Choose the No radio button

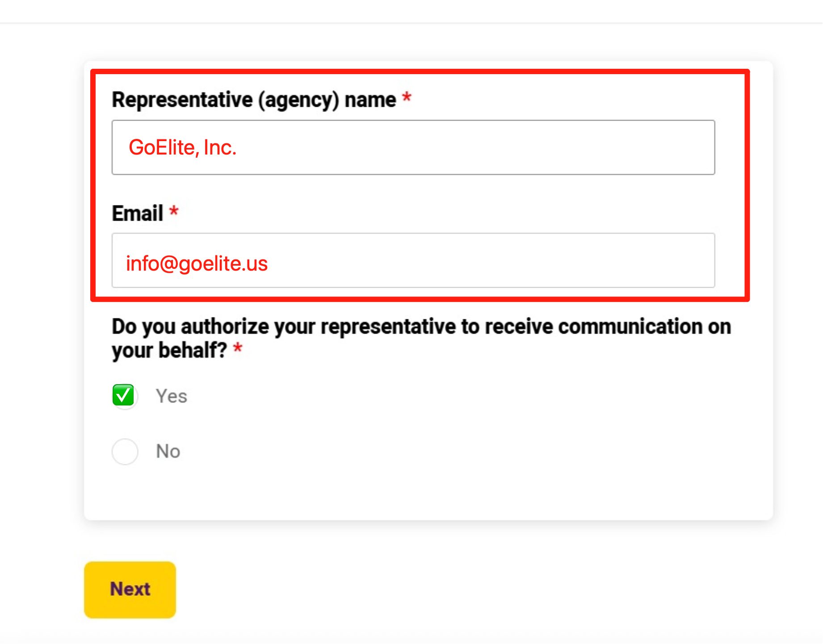[125, 452]
